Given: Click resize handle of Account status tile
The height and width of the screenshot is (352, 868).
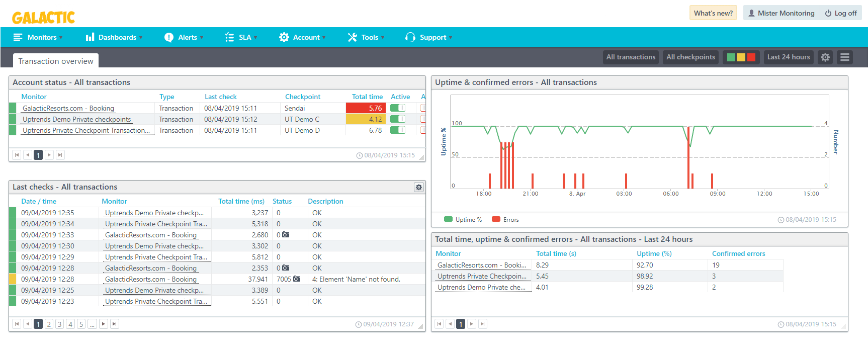Looking at the screenshot, I should 422,158.
